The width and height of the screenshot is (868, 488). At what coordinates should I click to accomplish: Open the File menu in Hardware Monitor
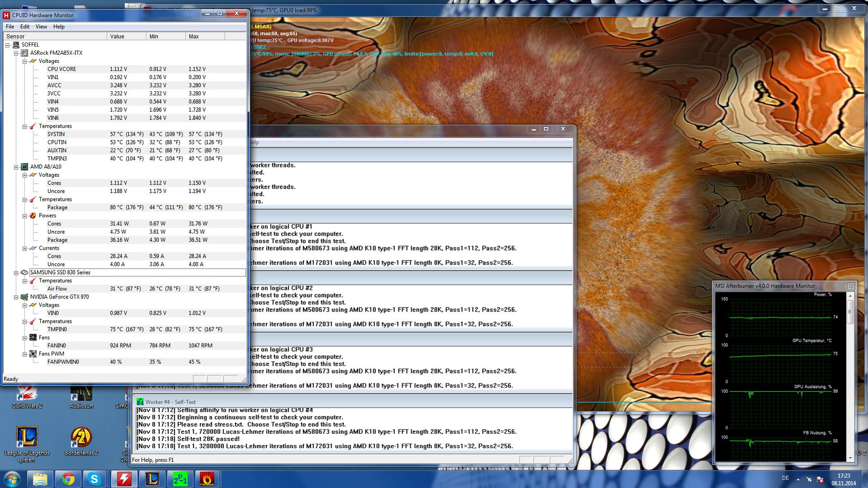10,27
